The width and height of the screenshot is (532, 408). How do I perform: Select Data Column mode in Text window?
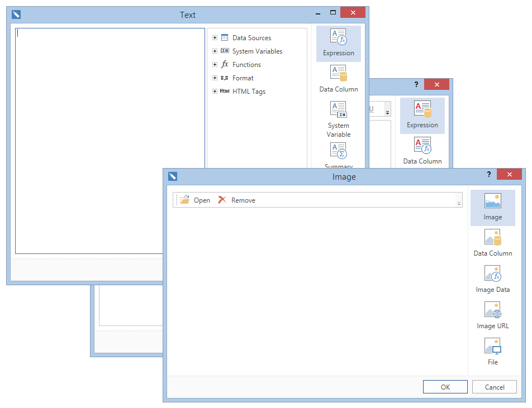tap(338, 79)
